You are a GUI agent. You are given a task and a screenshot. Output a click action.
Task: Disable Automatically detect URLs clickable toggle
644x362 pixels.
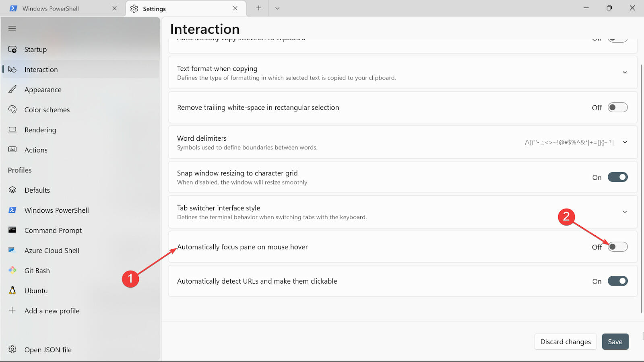pos(618,281)
